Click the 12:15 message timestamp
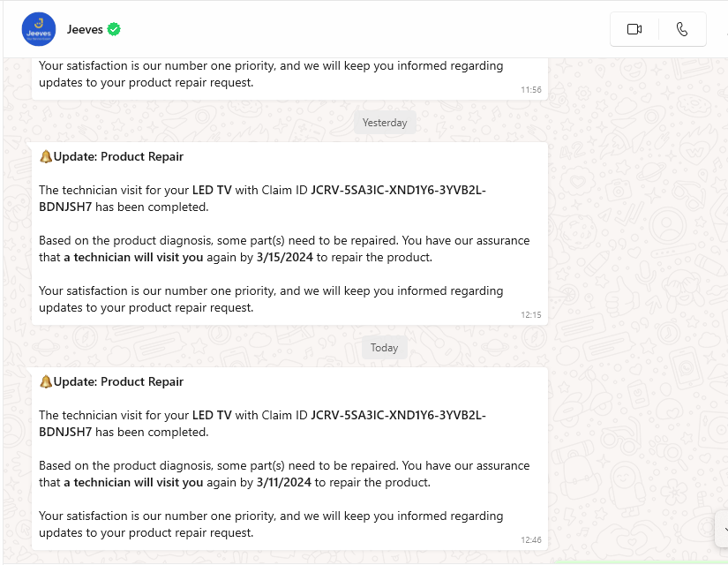Viewport: 728px width, 565px height. pos(531,314)
